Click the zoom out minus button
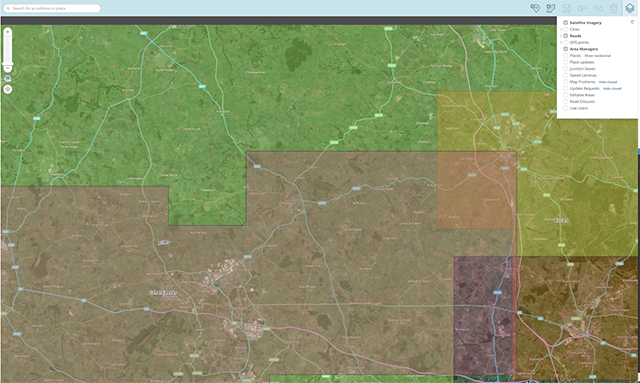This screenshot has width=640, height=383. click(x=7, y=68)
